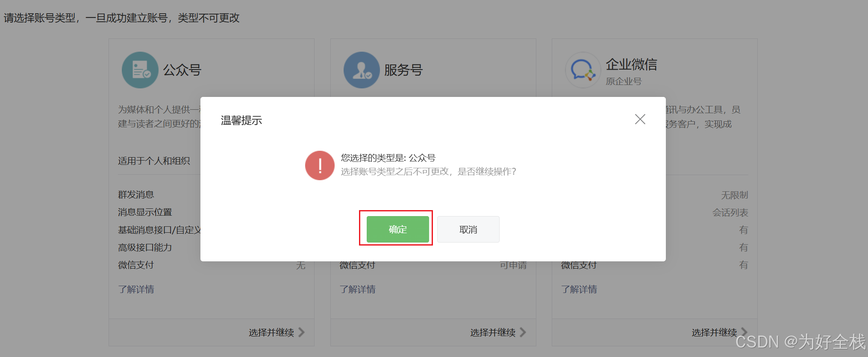Click the 会话列表 value in 企业微信 card

[730, 213]
